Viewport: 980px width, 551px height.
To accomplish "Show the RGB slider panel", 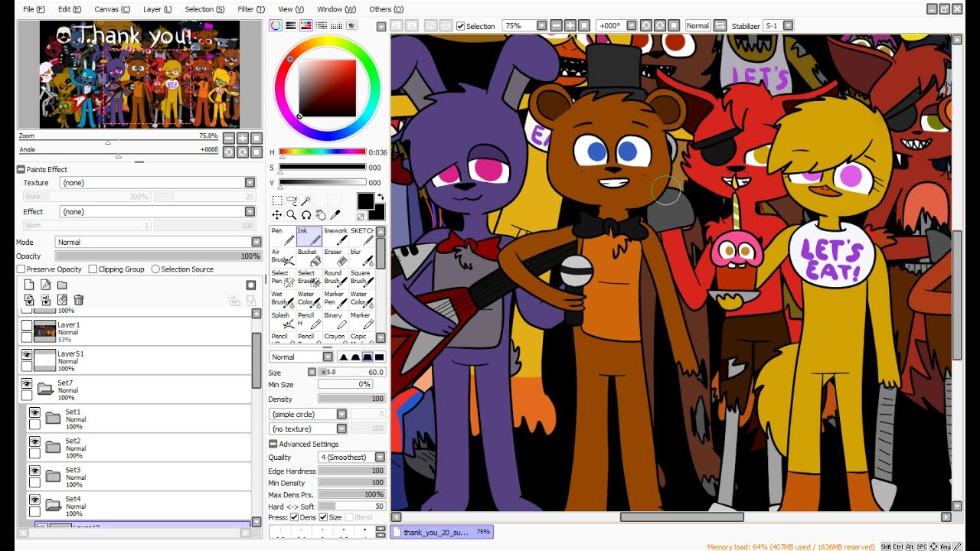I will (x=291, y=26).
